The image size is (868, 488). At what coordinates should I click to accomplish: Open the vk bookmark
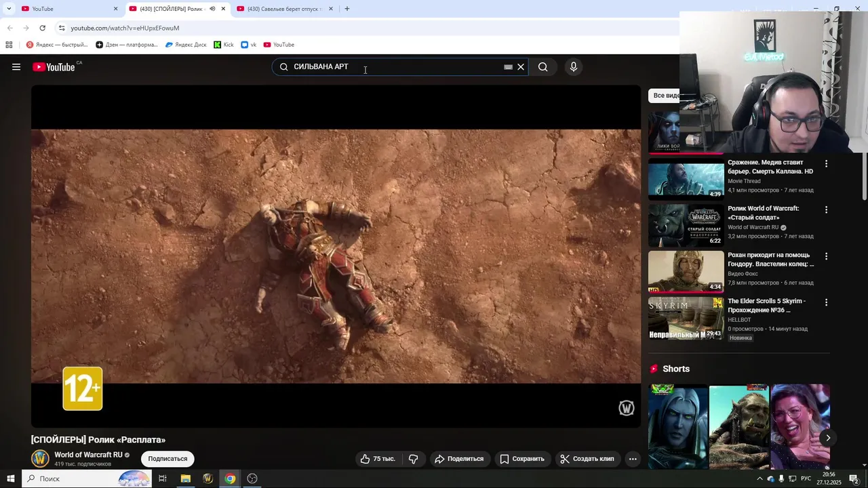[x=249, y=45]
